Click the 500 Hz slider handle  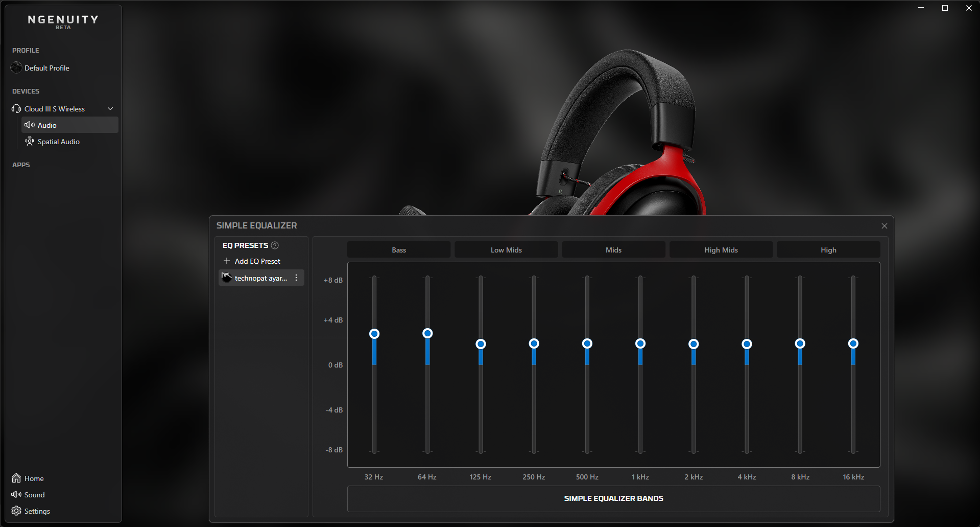pos(587,343)
